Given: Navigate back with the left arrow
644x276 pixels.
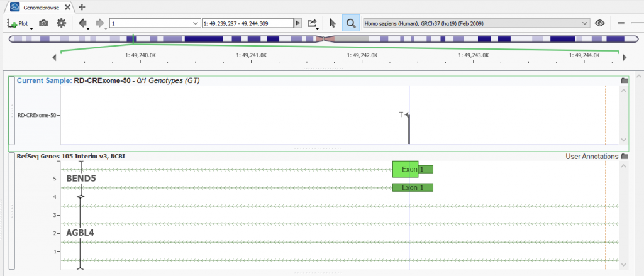Looking at the screenshot, I should pos(82,23).
